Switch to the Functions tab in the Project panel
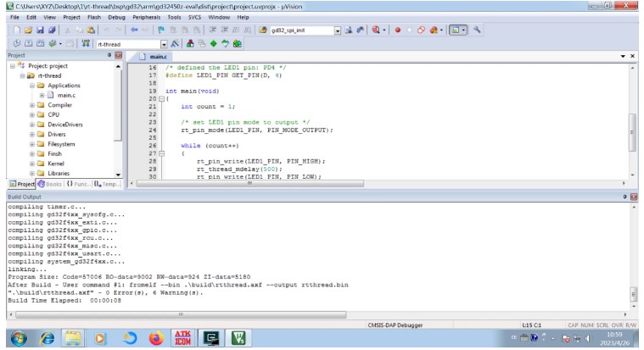 77,184
